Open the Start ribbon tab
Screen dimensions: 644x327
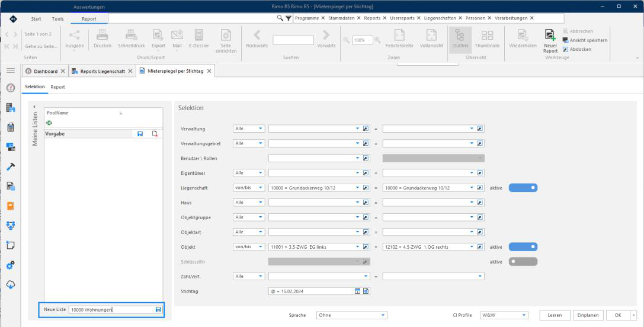tap(36, 19)
